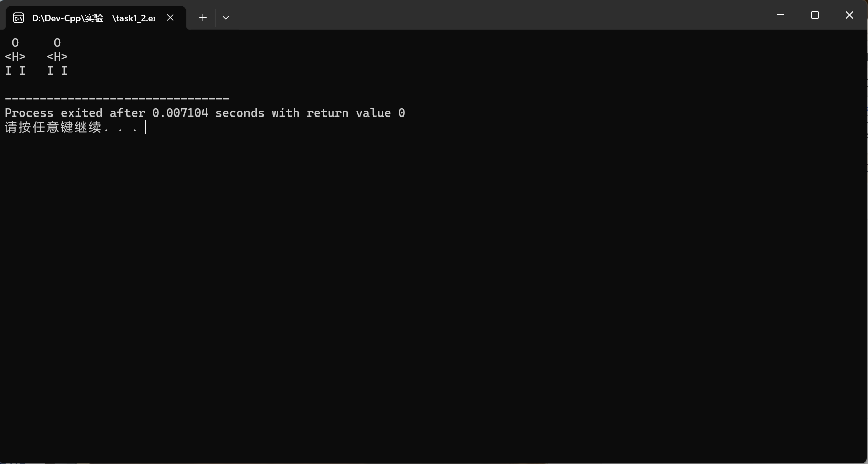This screenshot has width=868, height=464.
Task: Select the D:\Dev-Cpp task1_2.exe tab title
Action: click(x=94, y=18)
